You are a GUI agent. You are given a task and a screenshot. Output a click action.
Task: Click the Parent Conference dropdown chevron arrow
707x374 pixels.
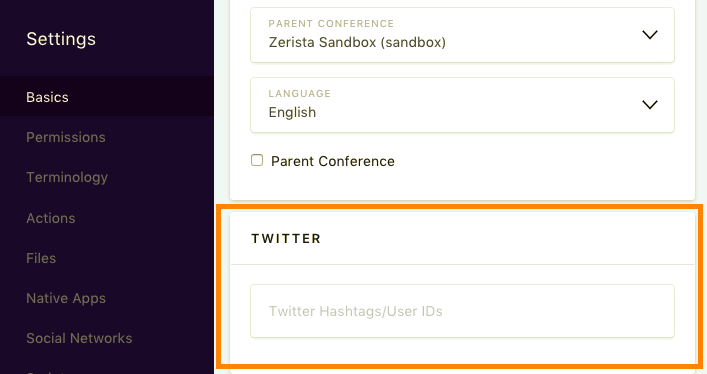(650, 35)
